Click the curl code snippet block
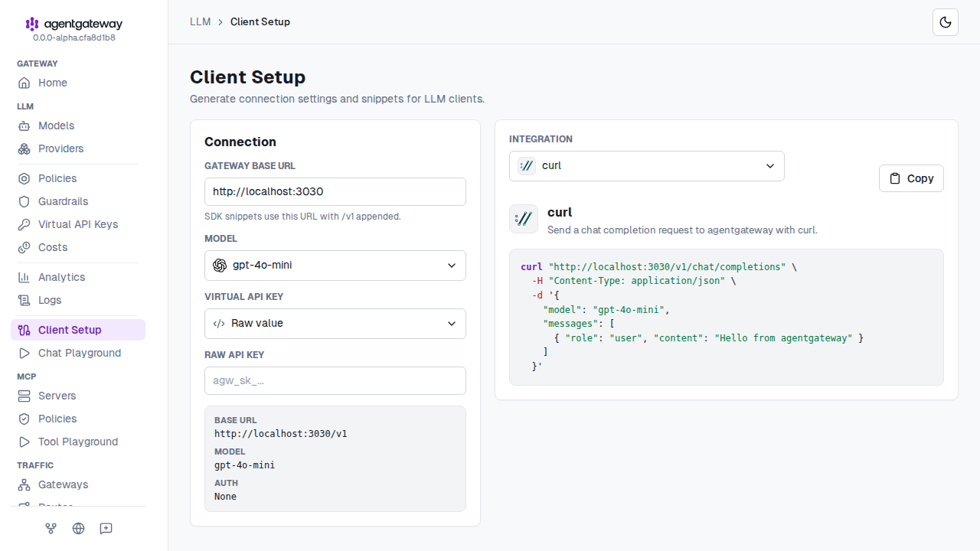 727,317
